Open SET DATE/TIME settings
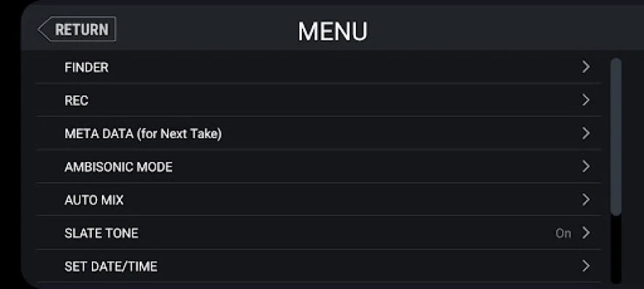The height and width of the screenshot is (289, 644). (x=111, y=267)
